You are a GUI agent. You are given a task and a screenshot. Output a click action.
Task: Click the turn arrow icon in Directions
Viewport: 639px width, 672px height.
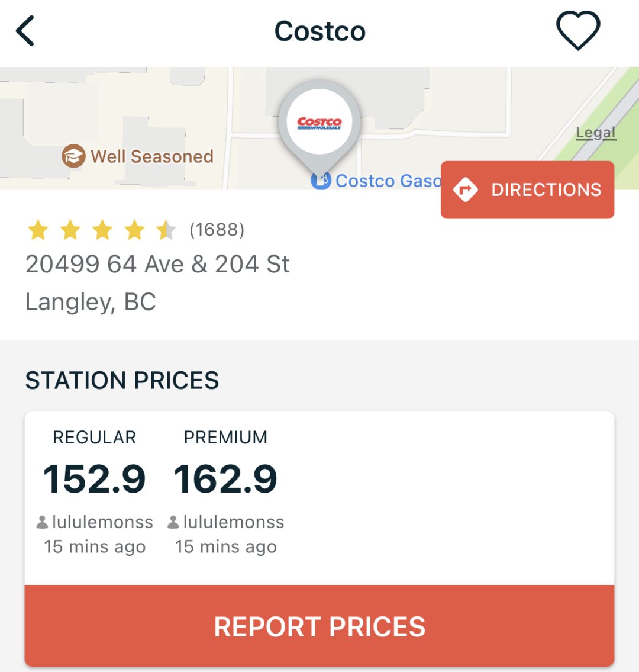tap(466, 189)
